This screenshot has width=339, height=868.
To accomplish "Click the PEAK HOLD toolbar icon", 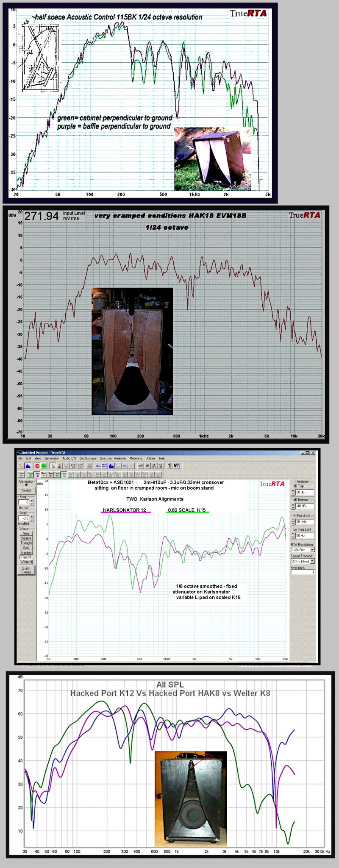I will pyautogui.click(x=104, y=465).
